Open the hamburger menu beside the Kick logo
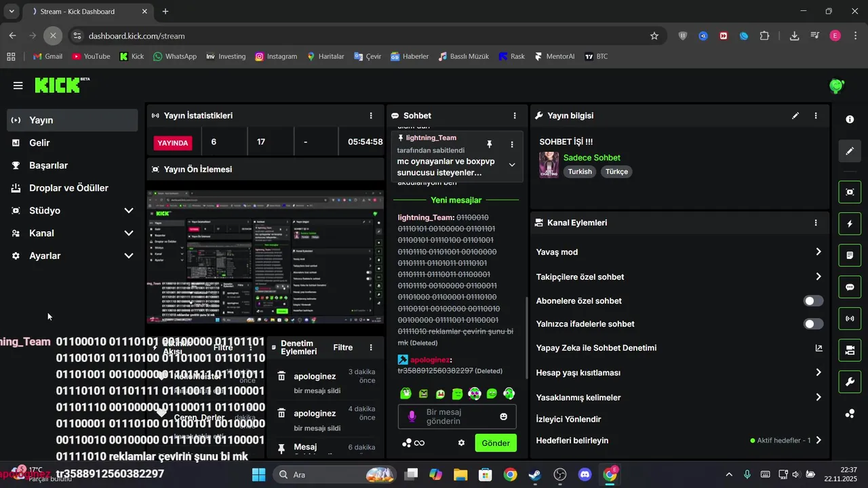Screen dimensions: 868x488 [x=18, y=85]
